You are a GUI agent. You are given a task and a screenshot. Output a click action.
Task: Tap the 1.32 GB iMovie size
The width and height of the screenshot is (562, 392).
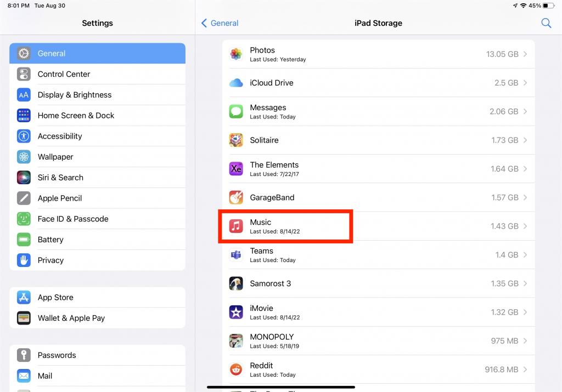coord(505,312)
